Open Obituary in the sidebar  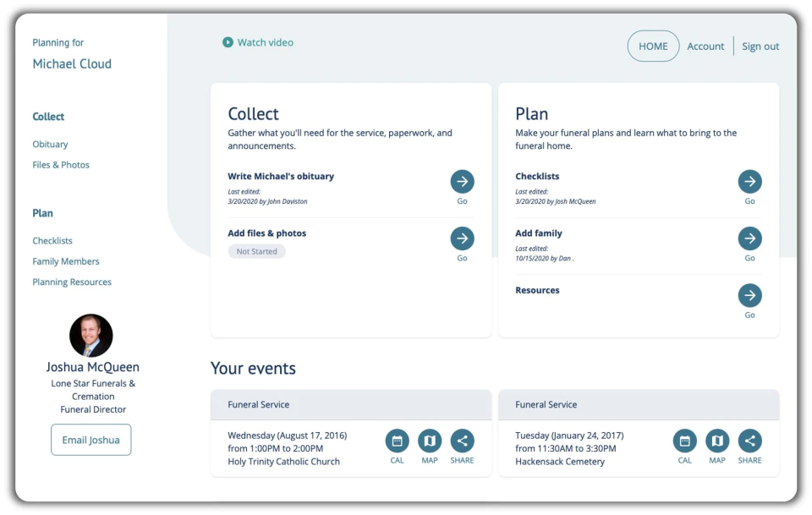coord(50,145)
